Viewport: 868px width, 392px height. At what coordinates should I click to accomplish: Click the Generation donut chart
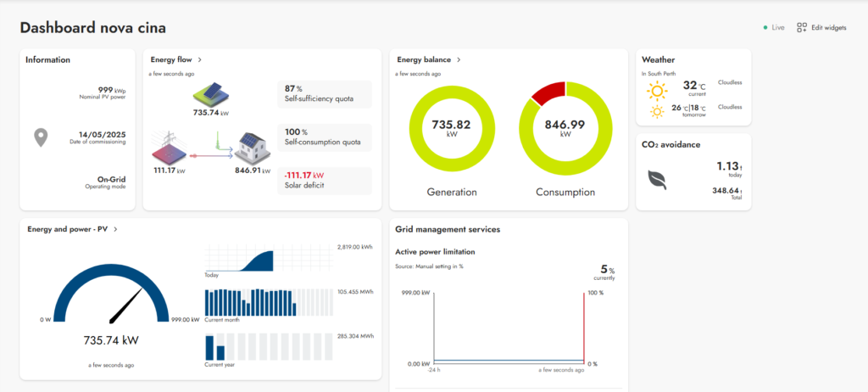(x=451, y=128)
